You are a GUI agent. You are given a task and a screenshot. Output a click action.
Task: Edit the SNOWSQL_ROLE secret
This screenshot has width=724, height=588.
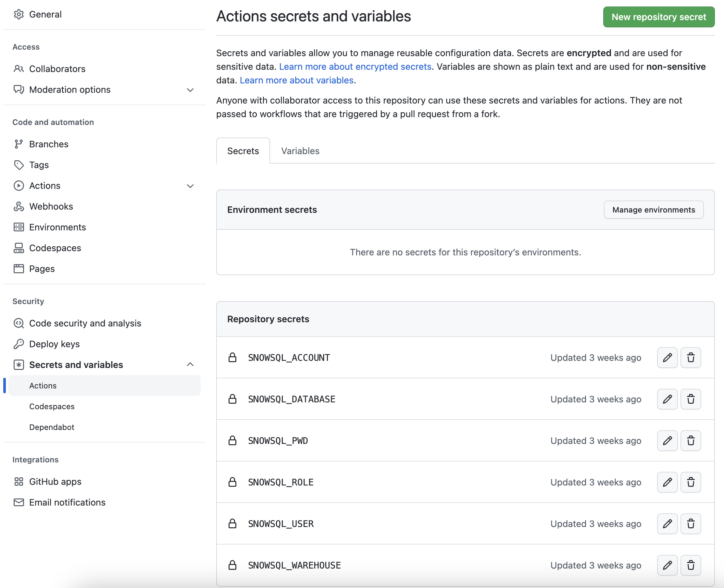pos(667,482)
